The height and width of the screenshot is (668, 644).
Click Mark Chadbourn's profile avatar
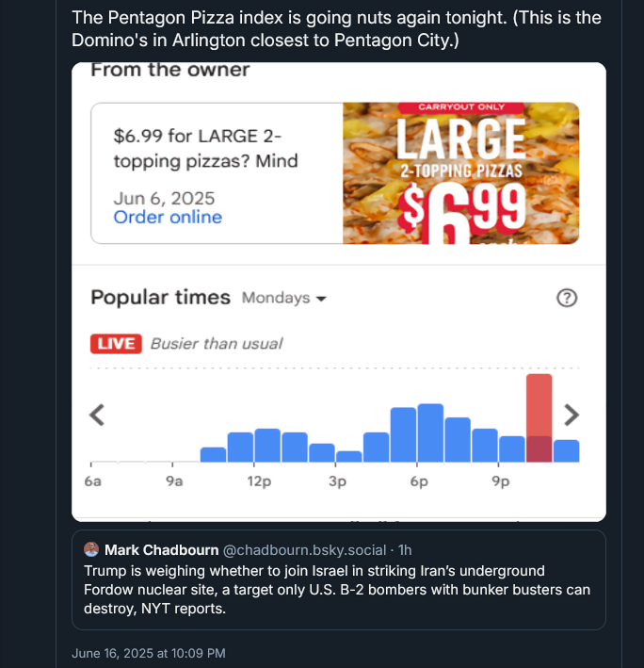(91, 549)
